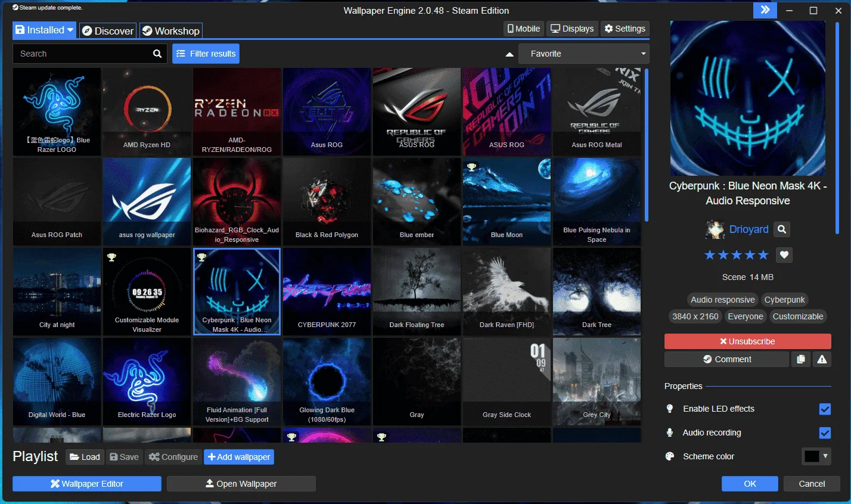This screenshot has height=504, width=851.
Task: Pick the Electric Razer Logo wallpaper
Action: click(147, 382)
